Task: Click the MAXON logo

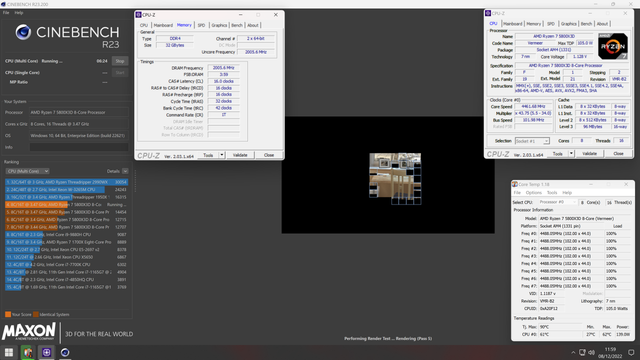Action: click(x=29, y=331)
